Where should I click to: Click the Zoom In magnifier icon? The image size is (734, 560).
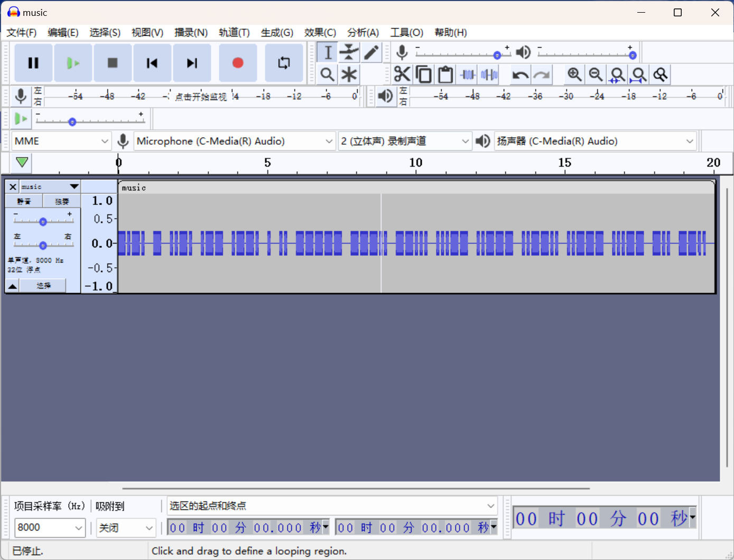[574, 74]
